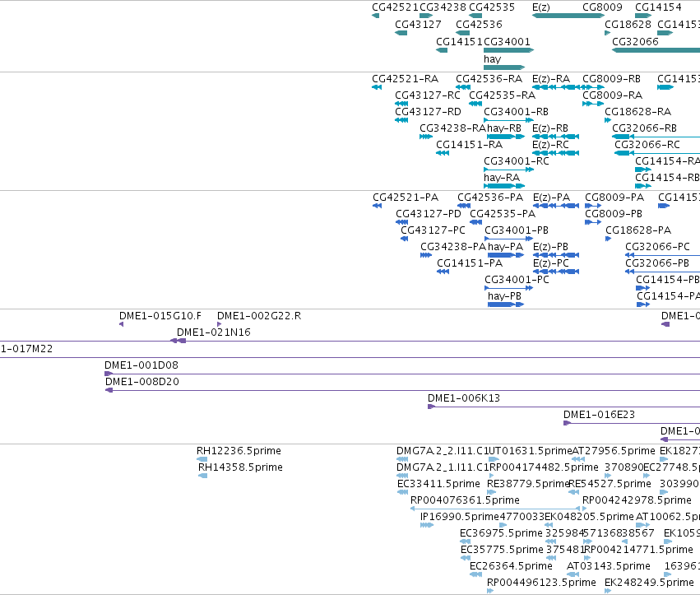The image size is (700, 595).
Task: Select transcript CG42535-RA
Action: click(503, 95)
